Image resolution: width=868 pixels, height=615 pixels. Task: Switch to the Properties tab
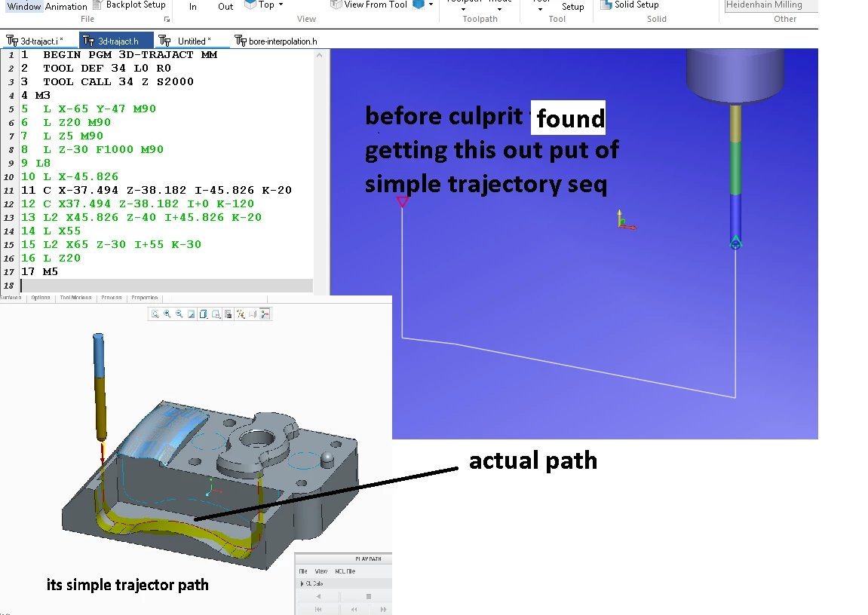(x=145, y=298)
